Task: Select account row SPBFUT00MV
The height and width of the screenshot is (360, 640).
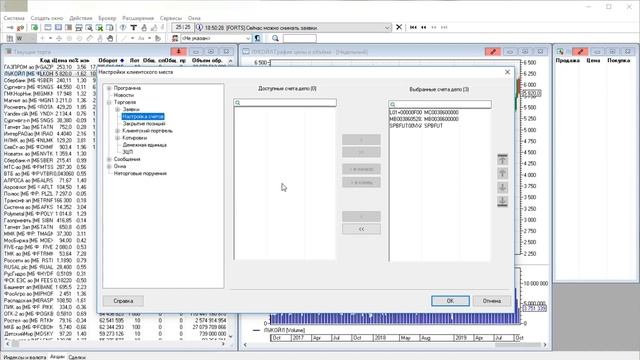Action: point(416,126)
